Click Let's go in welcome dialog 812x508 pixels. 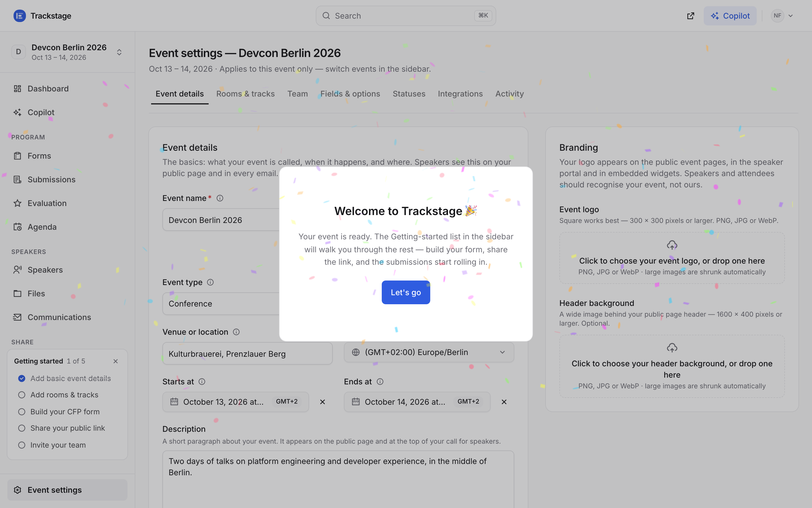406,292
